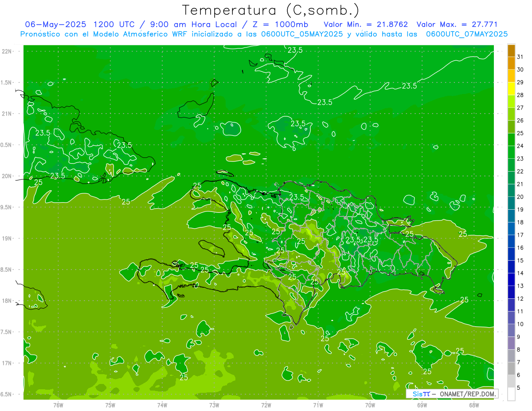Click the legend value "25" on colorbar
Viewport: 532px width, 411px height.
coord(520,133)
